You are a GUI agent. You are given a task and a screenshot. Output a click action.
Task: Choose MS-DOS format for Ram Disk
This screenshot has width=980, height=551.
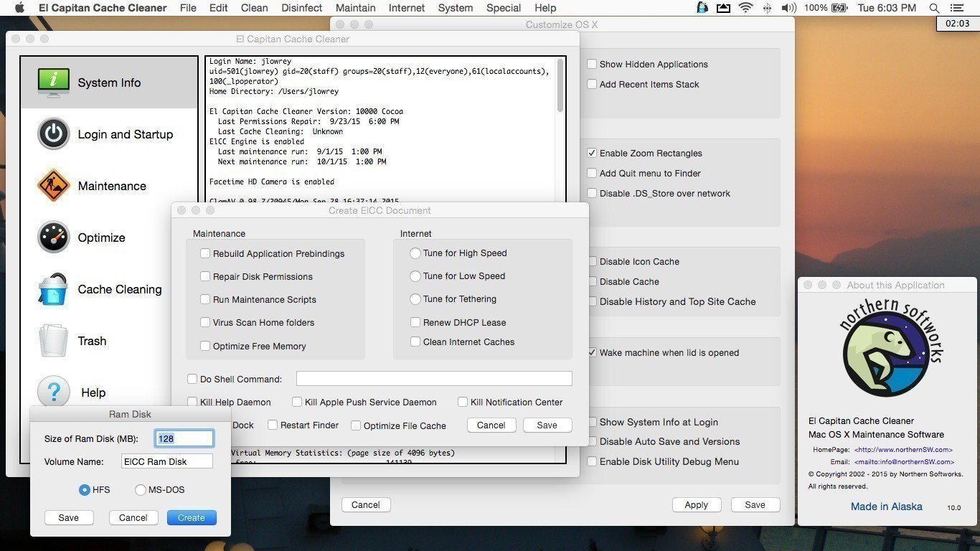coord(141,489)
